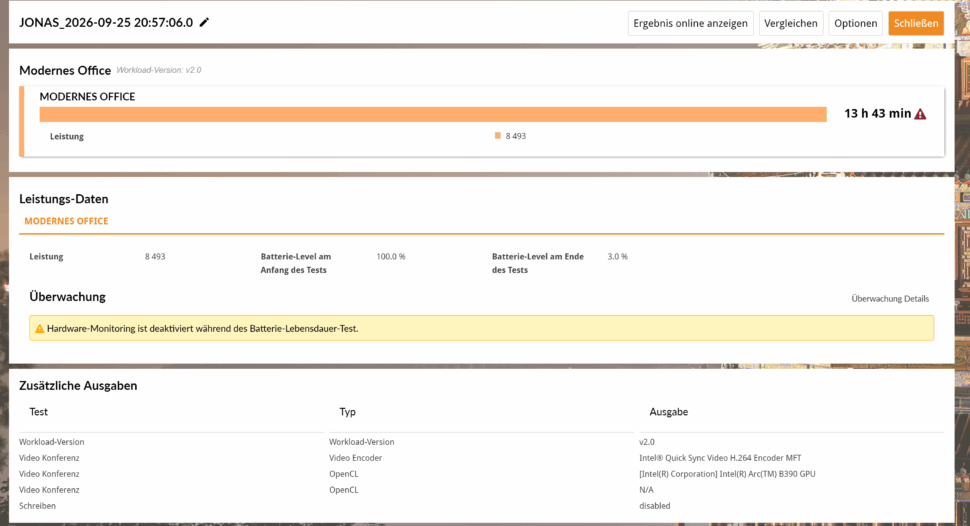
Task: Click the 13 h 43 min battery result
Action: tap(877, 113)
